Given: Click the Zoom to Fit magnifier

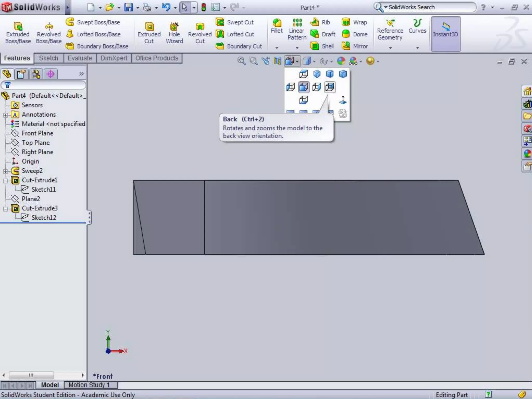Looking at the screenshot, I should click(241, 61).
